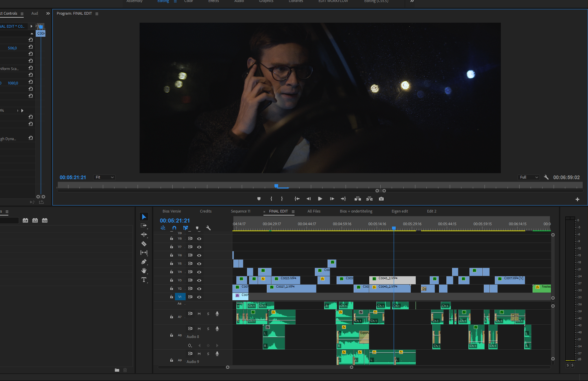Toggle lock on track V5
Viewport: 588px width, 381px height.
click(x=172, y=264)
